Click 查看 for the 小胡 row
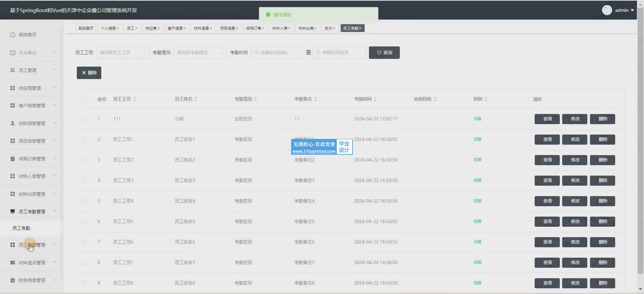Viewport: 644px width, 294px height. point(547,119)
